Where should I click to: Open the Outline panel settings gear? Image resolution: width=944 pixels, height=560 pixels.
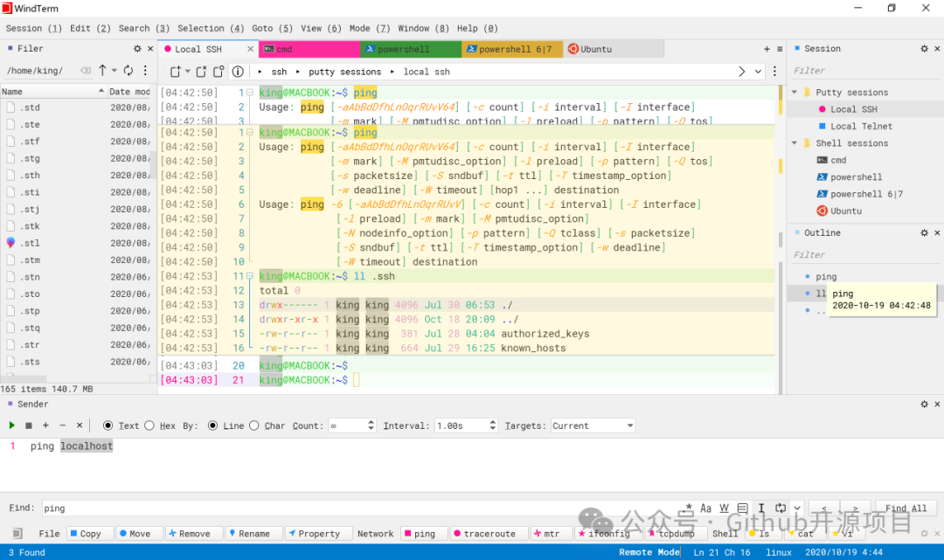(924, 232)
